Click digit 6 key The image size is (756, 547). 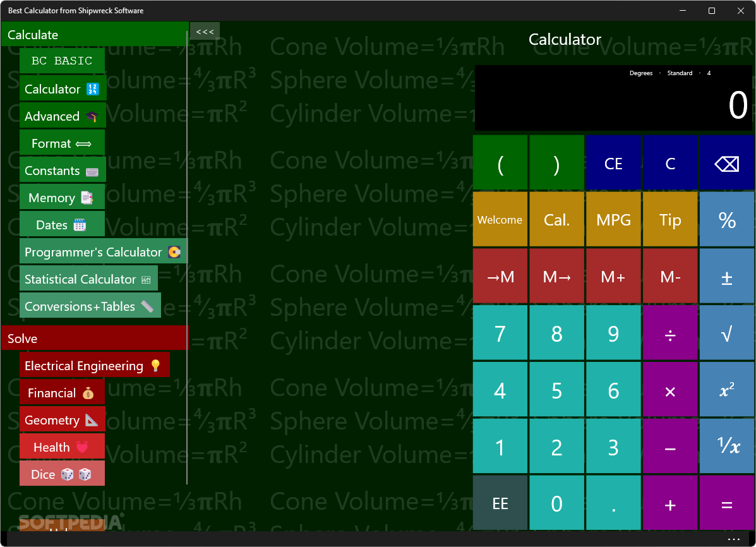pyautogui.click(x=613, y=389)
